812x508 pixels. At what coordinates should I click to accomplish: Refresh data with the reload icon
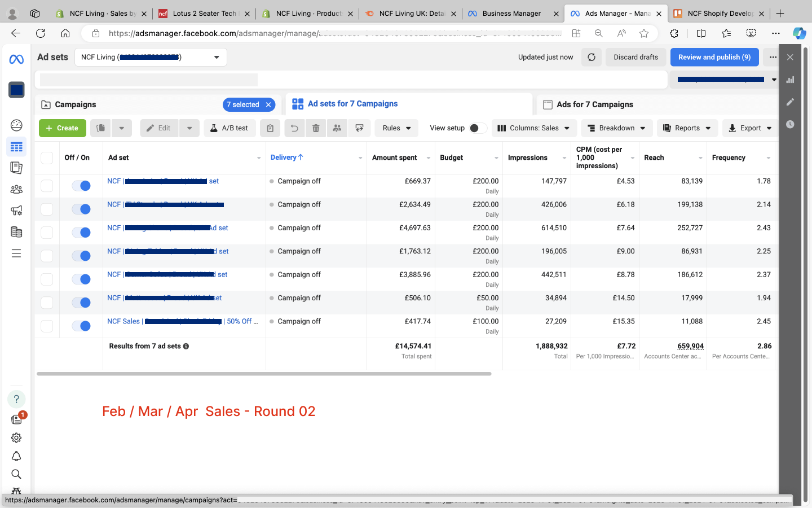(592, 57)
